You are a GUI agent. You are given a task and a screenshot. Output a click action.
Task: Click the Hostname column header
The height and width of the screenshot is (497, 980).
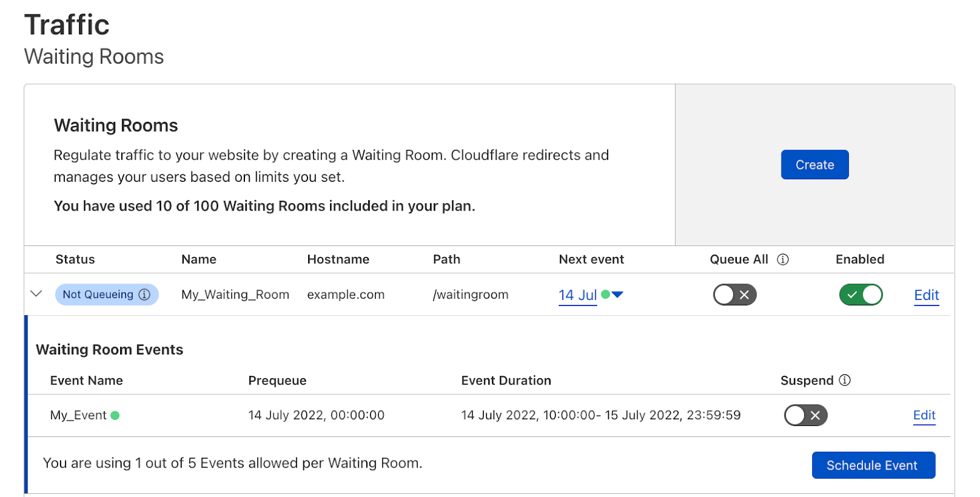[x=338, y=260]
